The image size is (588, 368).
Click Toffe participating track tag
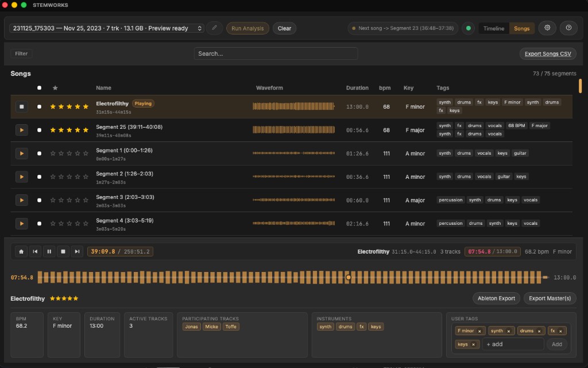point(231,327)
